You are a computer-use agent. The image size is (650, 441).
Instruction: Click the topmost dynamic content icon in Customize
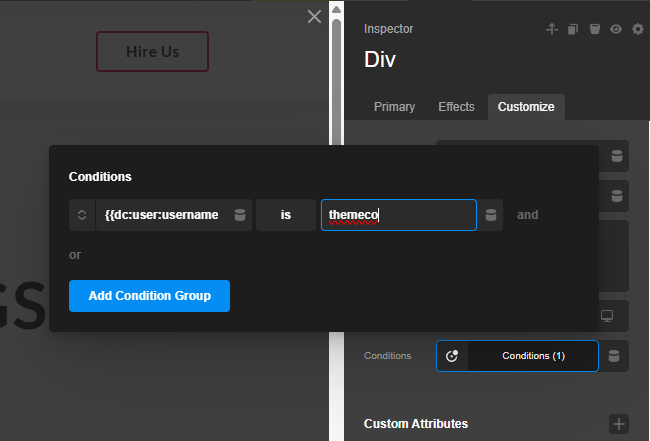click(617, 156)
